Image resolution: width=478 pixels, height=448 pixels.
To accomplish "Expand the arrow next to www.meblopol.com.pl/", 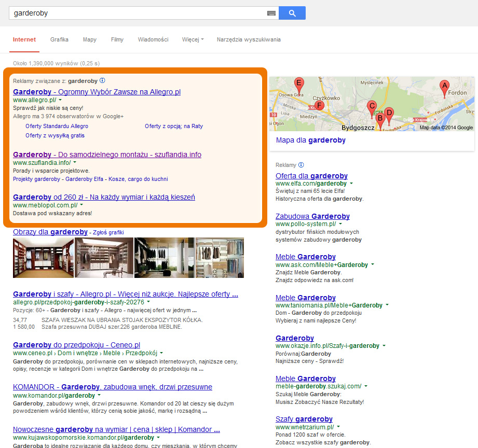I will tap(81, 205).
